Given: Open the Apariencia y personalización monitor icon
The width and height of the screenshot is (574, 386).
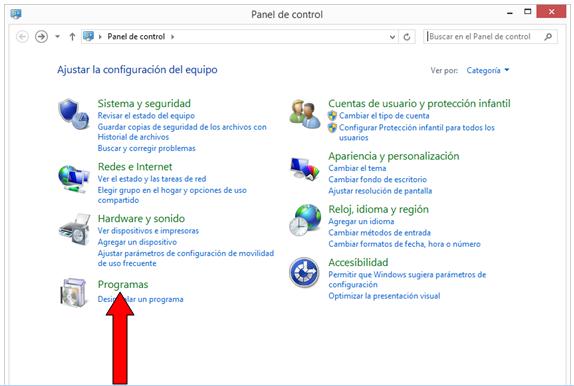Looking at the screenshot, I should 305,169.
